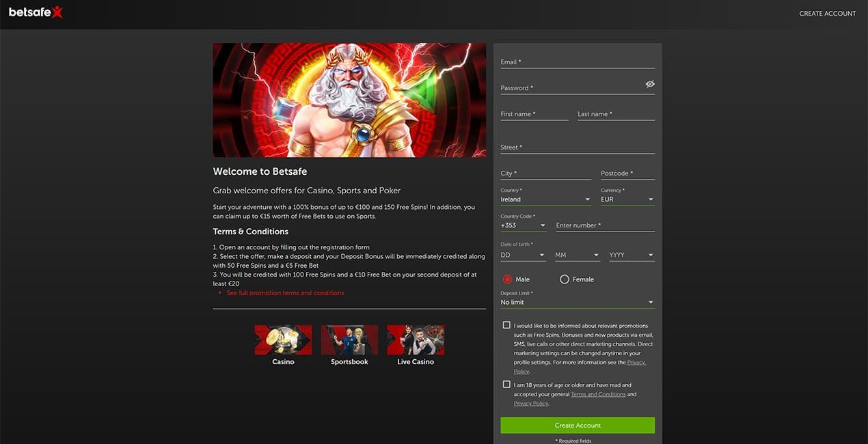Viewport: 868px width, 444px height.
Task: Open Privacy Policy link under age confirmation
Action: (531, 404)
